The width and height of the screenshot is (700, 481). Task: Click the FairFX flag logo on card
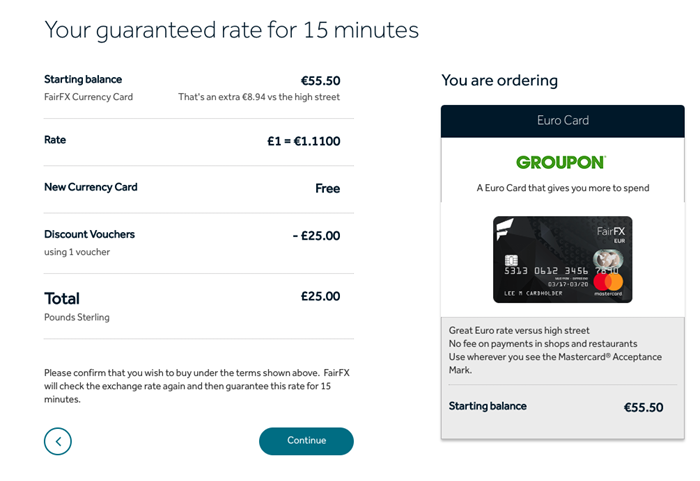click(x=504, y=229)
